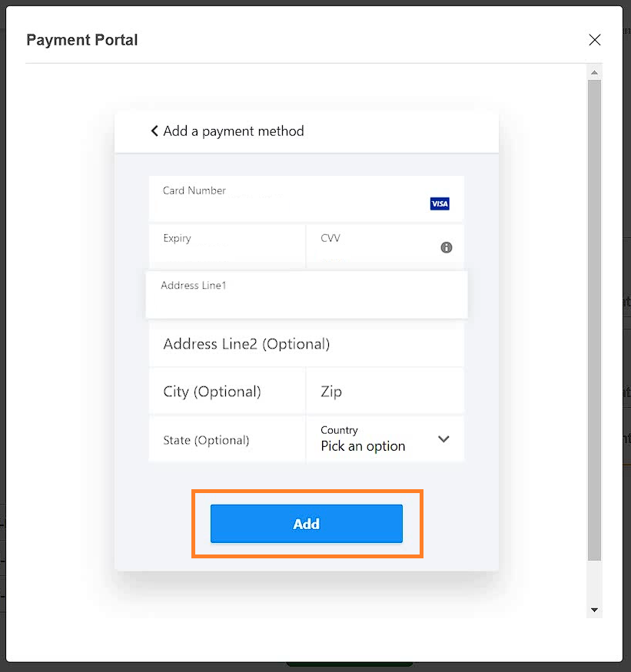This screenshot has height=672, width=631.
Task: Click the empty scrollbar track below the thumb
Action: coord(594,581)
